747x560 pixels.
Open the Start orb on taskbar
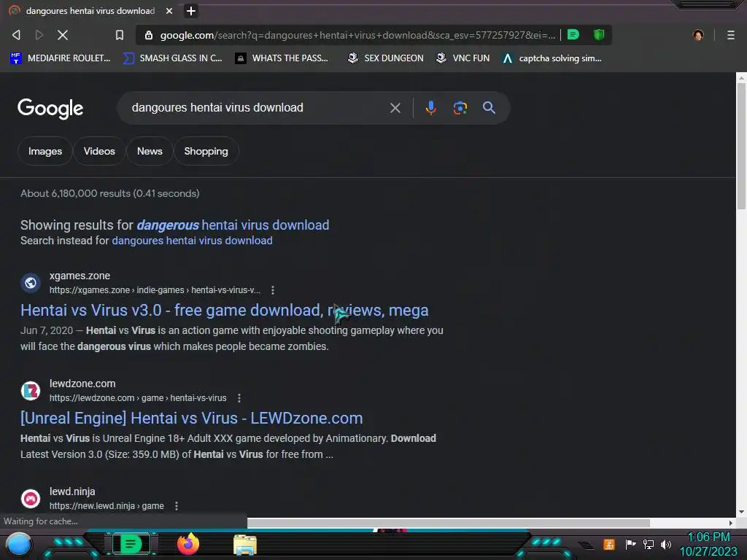tap(18, 544)
